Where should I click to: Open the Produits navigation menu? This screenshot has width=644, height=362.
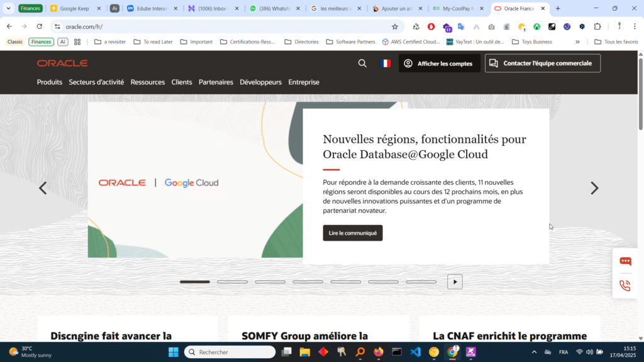click(x=50, y=82)
